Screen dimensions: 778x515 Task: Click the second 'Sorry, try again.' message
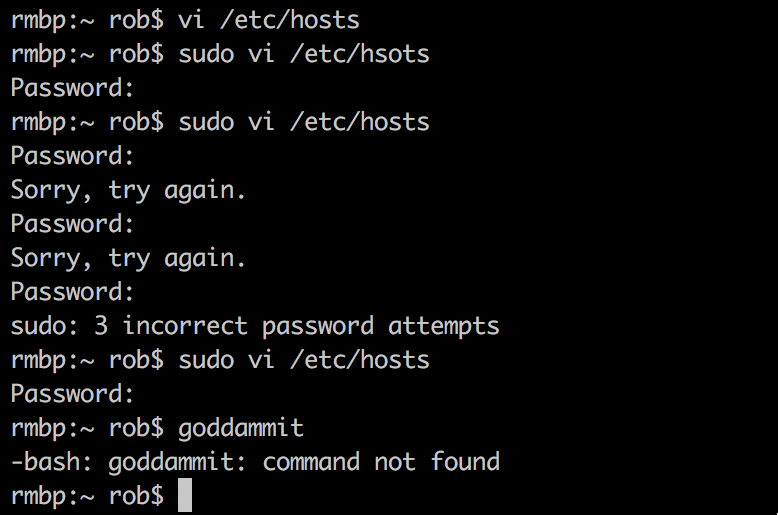point(128,259)
